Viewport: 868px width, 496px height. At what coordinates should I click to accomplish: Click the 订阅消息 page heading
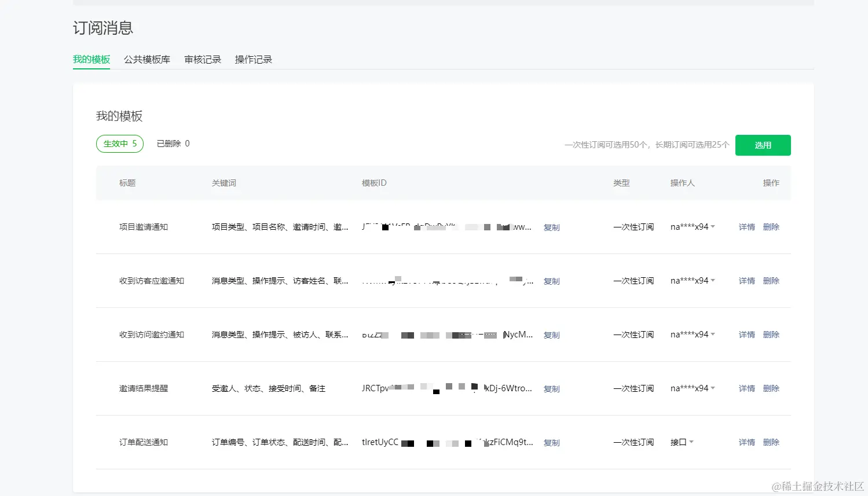click(x=103, y=28)
